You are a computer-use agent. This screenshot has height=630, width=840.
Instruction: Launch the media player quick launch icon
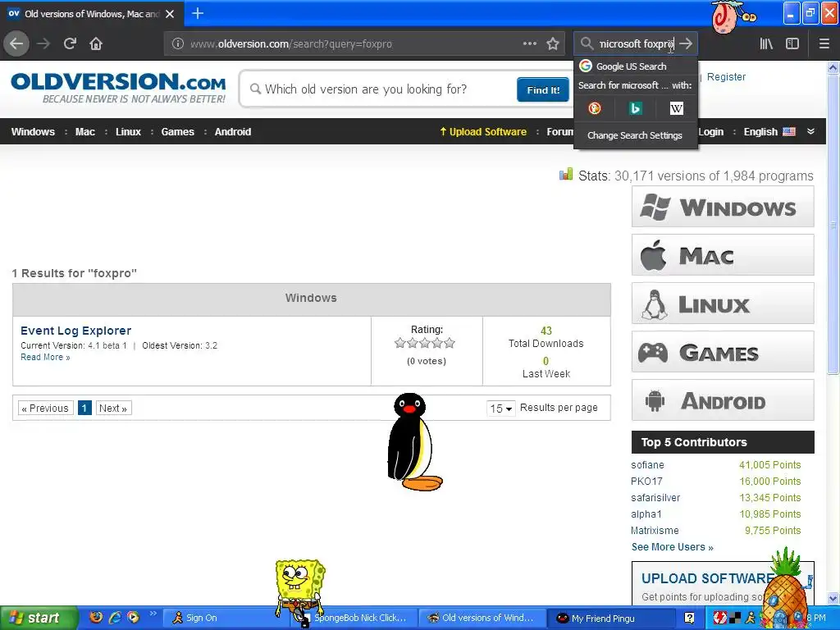(132, 617)
